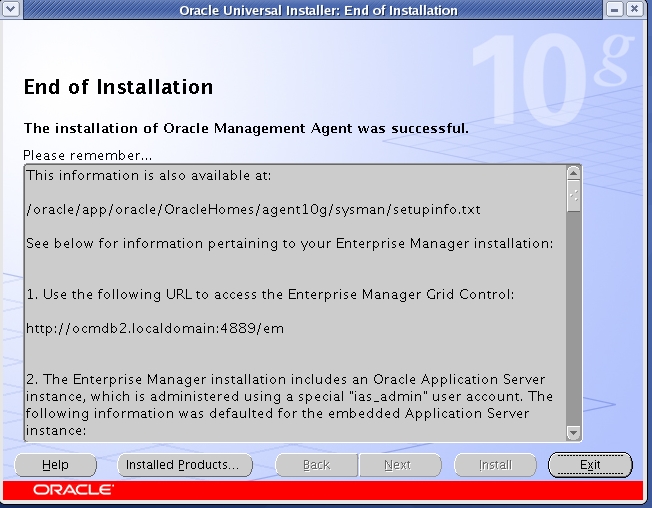Image resolution: width=652 pixels, height=508 pixels.
Task: Click the greyed-out Back button
Action: tap(316, 465)
